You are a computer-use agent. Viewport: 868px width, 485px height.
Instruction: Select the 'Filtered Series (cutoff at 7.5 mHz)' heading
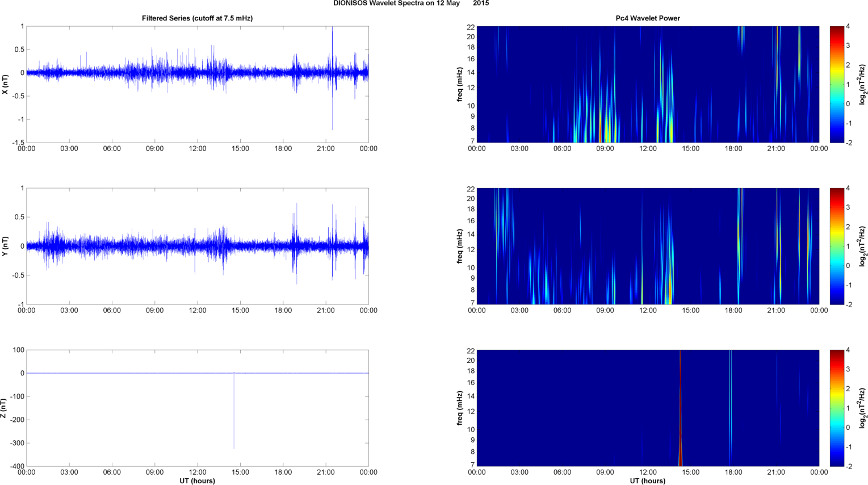click(x=198, y=18)
